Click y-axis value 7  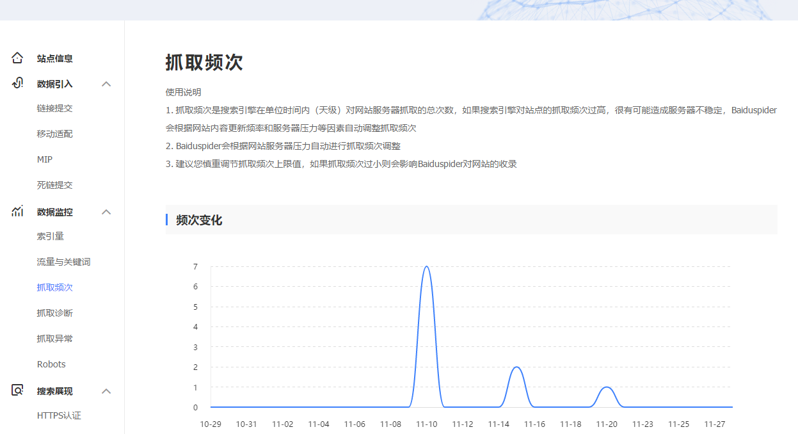pos(195,267)
